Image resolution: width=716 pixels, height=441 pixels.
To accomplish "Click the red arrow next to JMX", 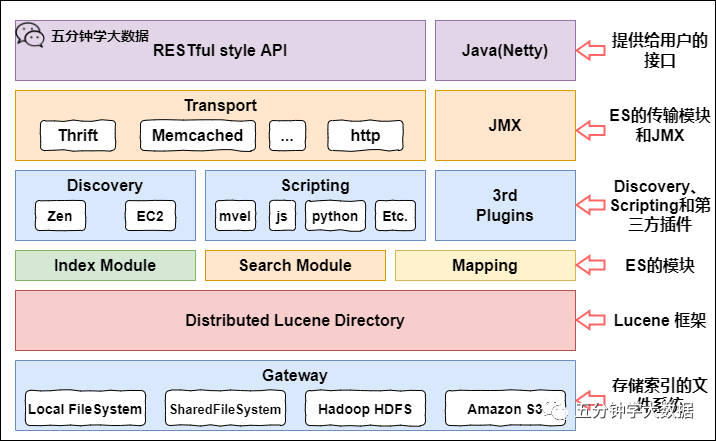I will (592, 127).
